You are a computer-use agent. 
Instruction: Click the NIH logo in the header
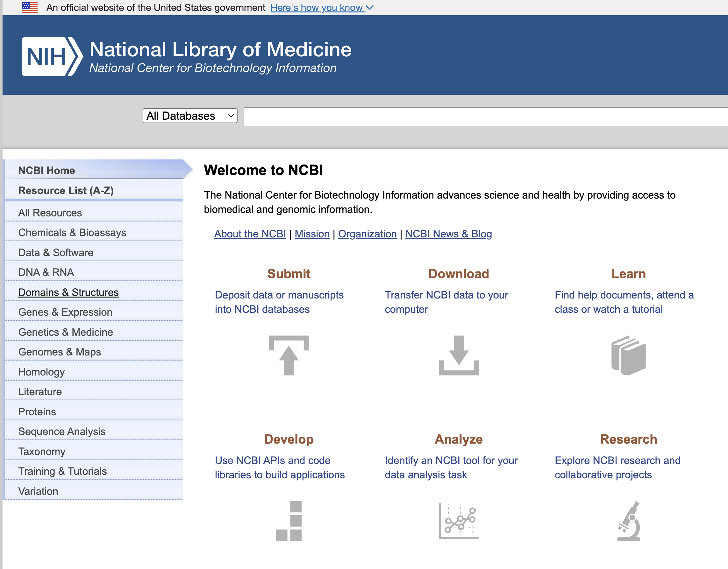52,56
